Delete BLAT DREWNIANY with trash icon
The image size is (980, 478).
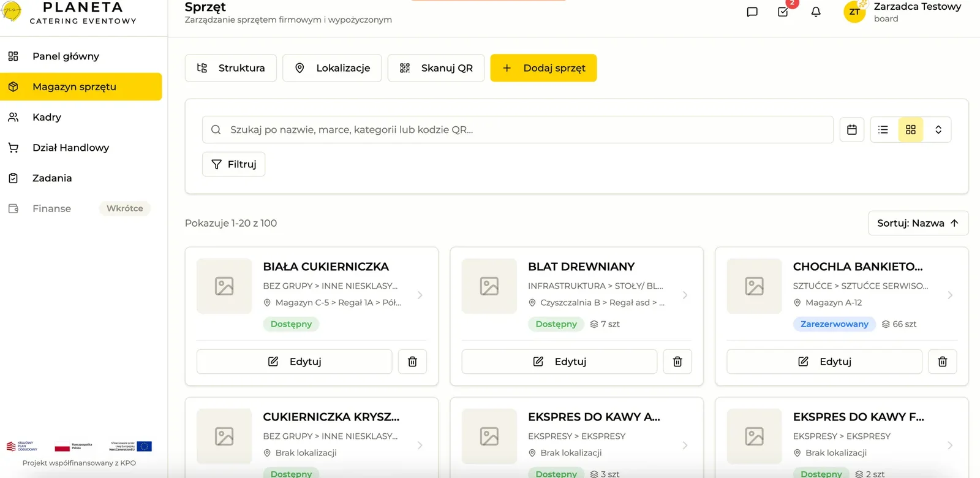coord(677,362)
